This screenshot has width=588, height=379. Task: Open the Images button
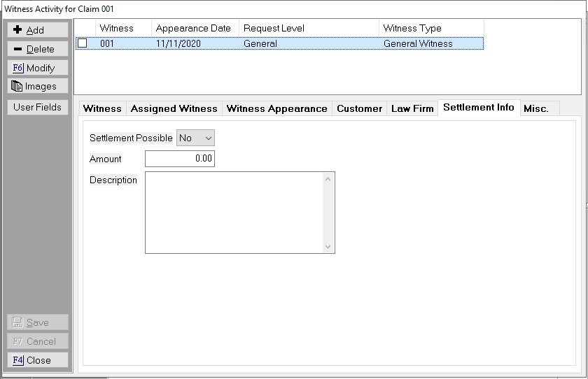(x=38, y=87)
